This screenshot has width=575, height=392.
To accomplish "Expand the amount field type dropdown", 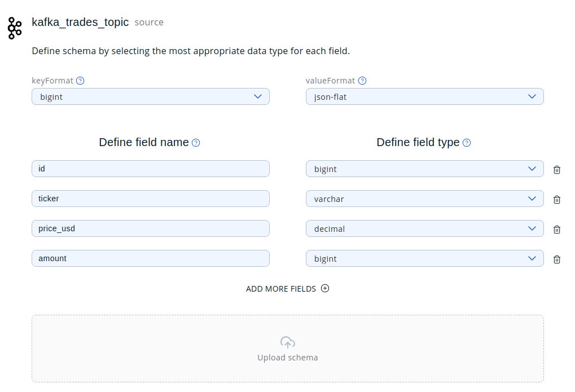I will (424, 258).
